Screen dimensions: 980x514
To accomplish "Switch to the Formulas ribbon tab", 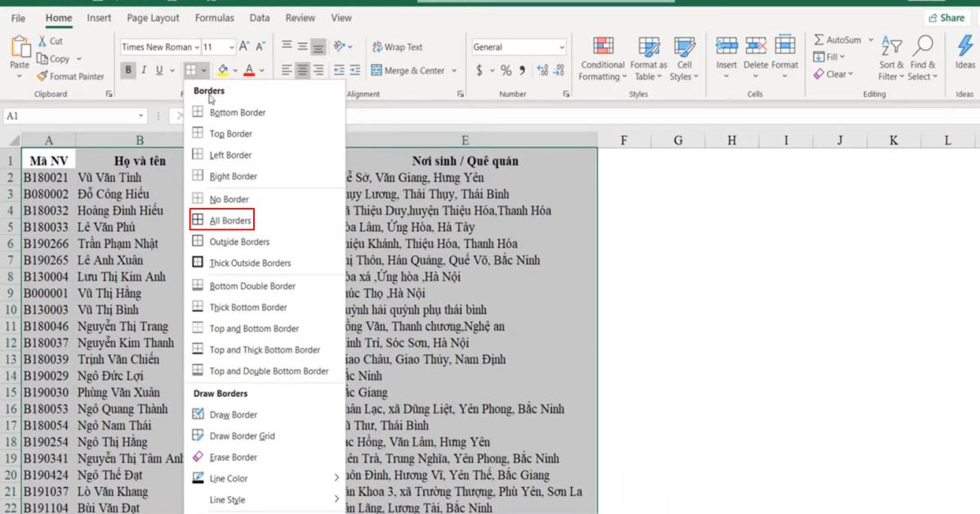I will 214,17.
